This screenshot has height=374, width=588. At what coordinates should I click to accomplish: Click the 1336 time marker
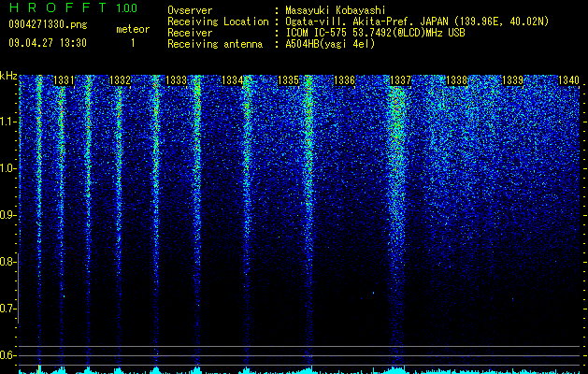tap(345, 80)
